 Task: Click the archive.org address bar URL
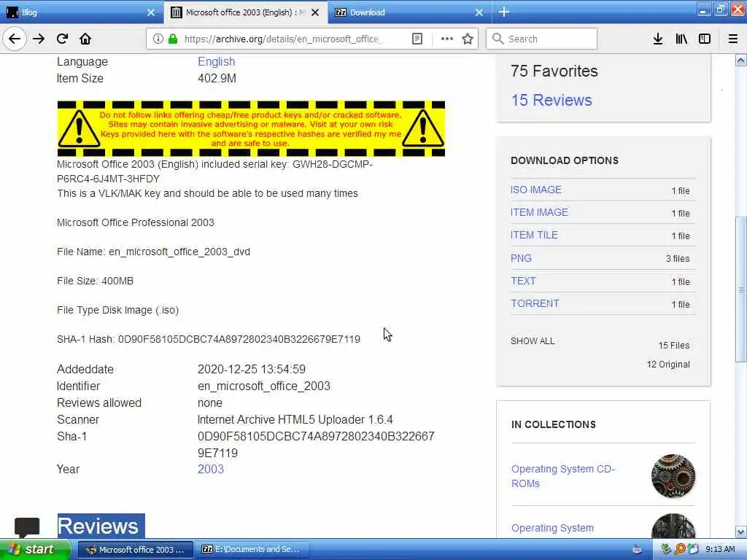[x=282, y=39]
